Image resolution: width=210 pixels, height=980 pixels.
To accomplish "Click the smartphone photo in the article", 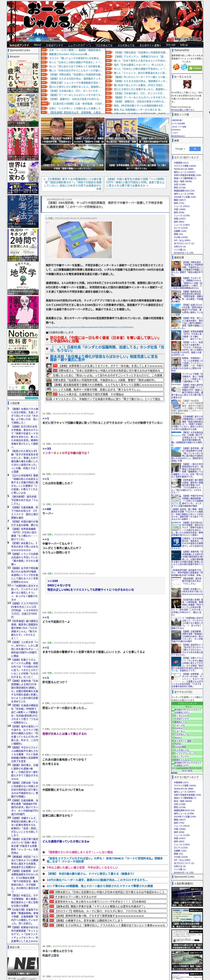I will click(79, 239).
